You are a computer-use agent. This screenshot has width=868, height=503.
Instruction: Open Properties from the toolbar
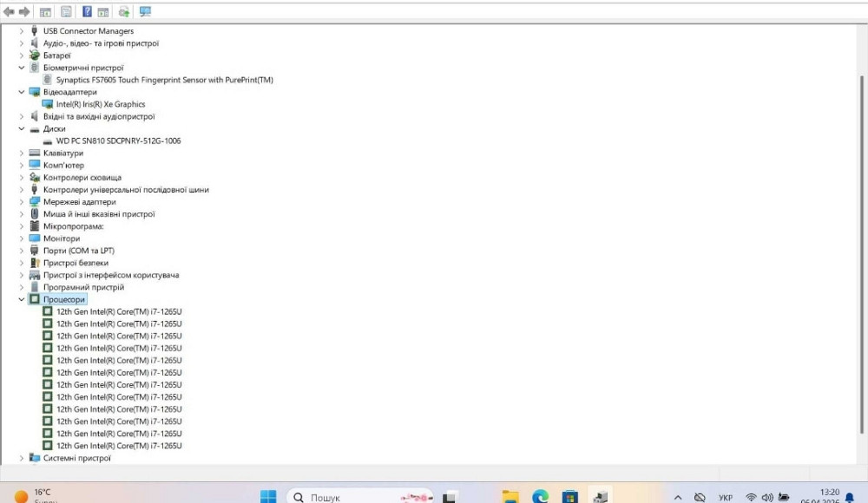coord(66,12)
